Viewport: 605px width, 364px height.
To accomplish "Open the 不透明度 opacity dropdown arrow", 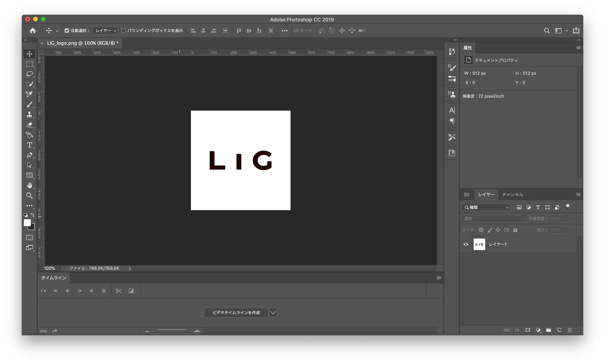I will 566,219.
